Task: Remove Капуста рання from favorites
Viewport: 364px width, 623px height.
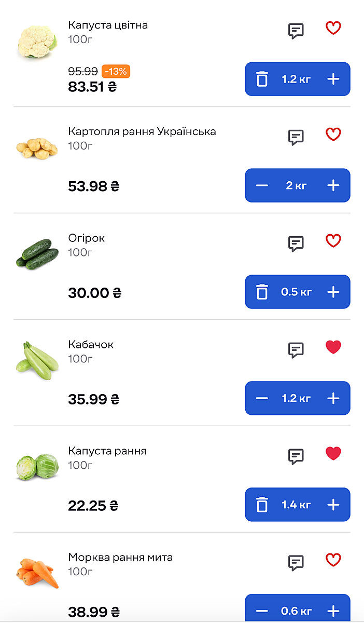Action: coord(333,454)
